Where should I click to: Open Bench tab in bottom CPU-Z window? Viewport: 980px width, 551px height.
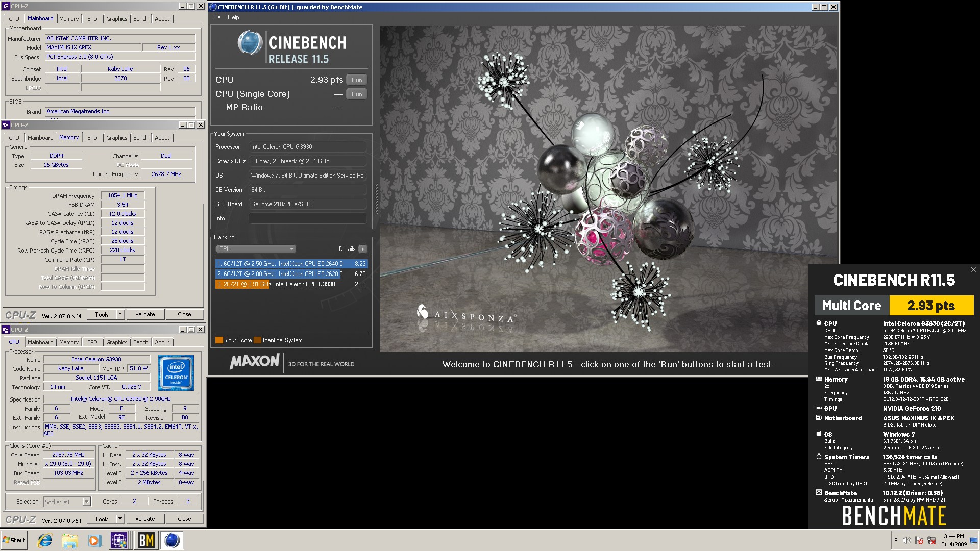point(140,342)
